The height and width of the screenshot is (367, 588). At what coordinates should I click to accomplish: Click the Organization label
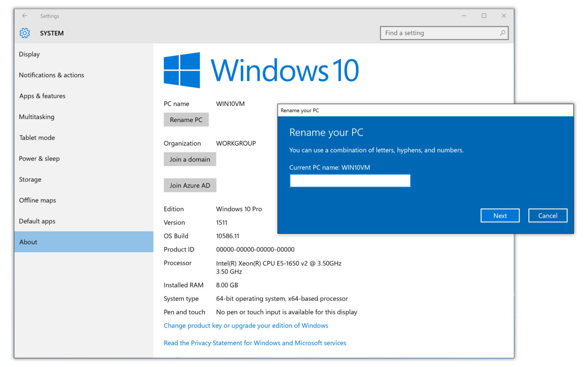tap(182, 143)
